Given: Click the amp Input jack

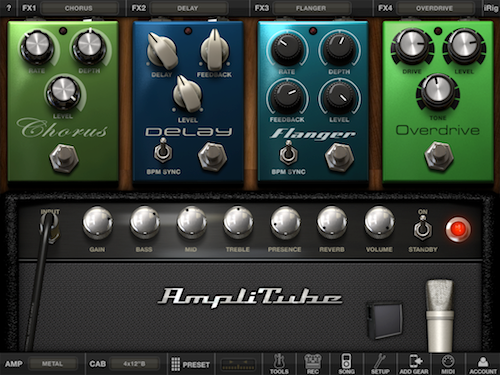Looking at the screenshot, I should click(50, 226).
